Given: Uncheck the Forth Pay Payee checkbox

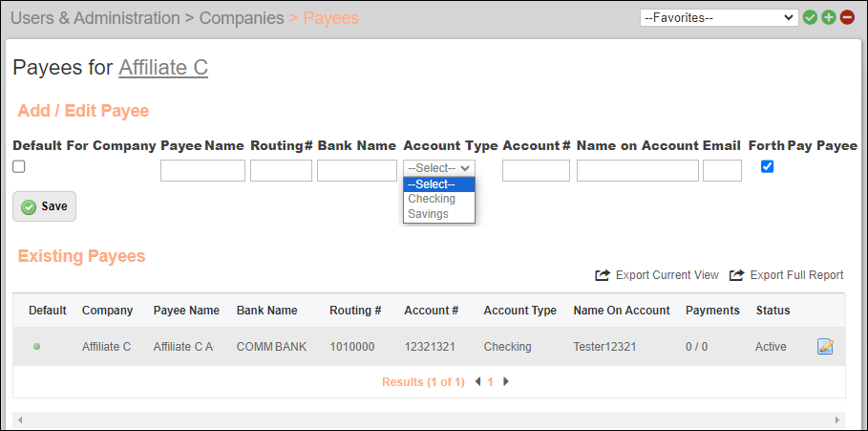Looking at the screenshot, I should (x=767, y=167).
